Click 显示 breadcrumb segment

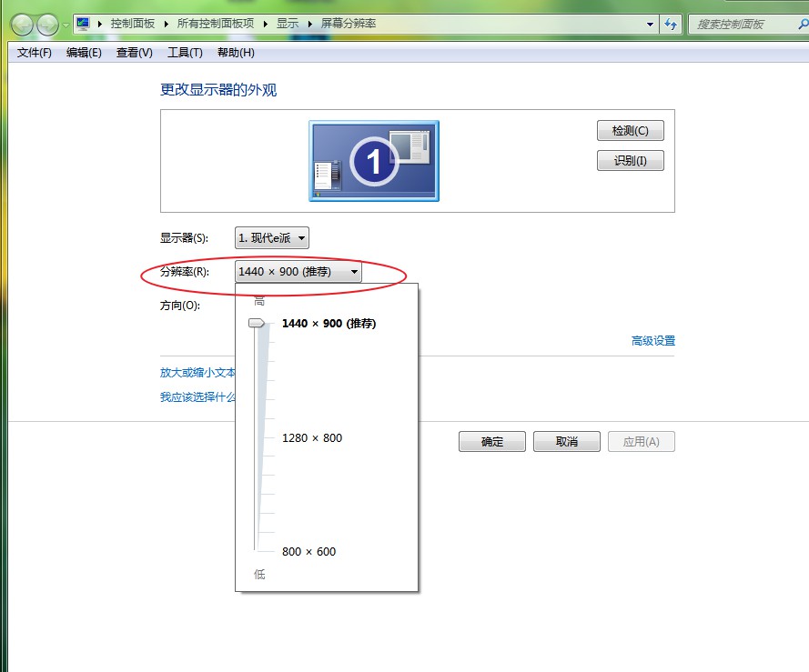click(x=288, y=24)
